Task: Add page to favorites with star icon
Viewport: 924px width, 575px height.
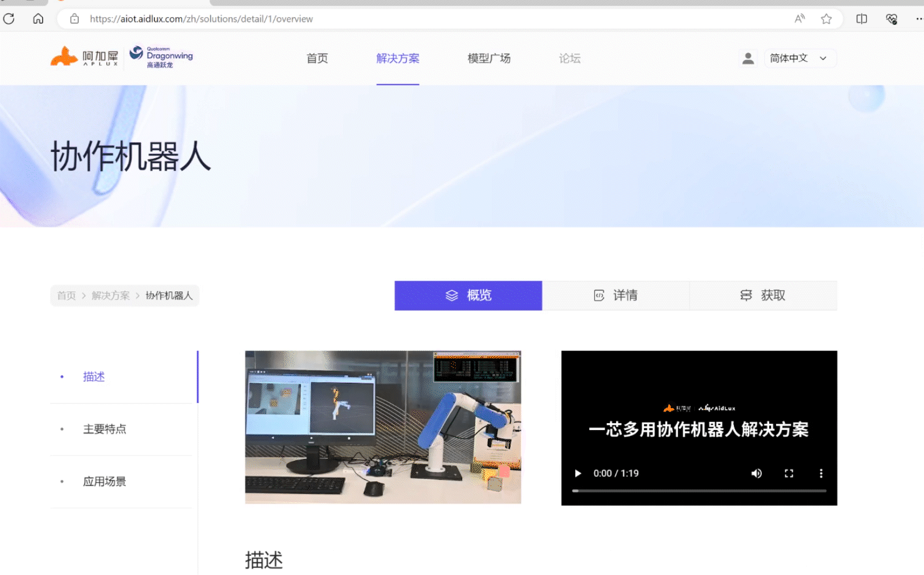Action: point(826,19)
